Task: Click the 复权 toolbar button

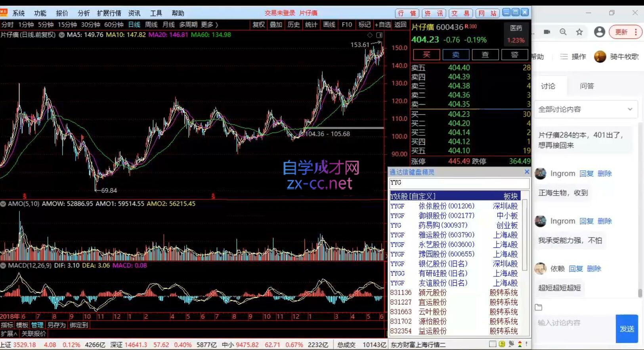Action: 258,25
